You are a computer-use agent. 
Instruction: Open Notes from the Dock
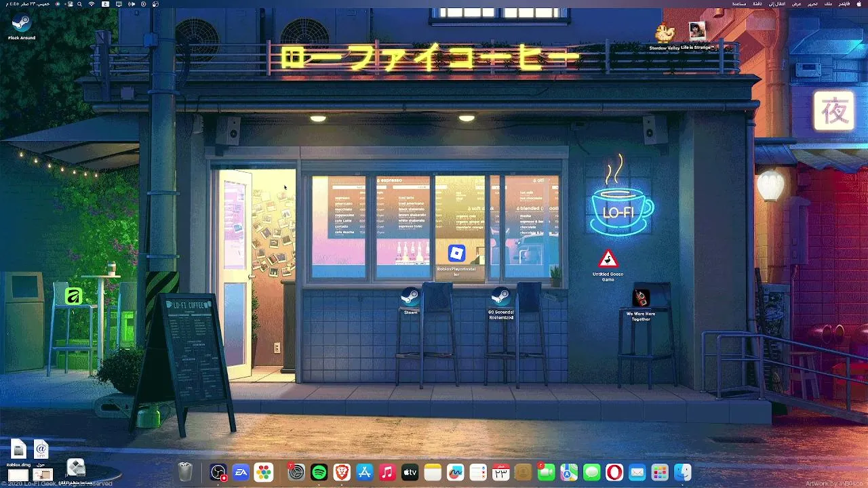tap(433, 472)
